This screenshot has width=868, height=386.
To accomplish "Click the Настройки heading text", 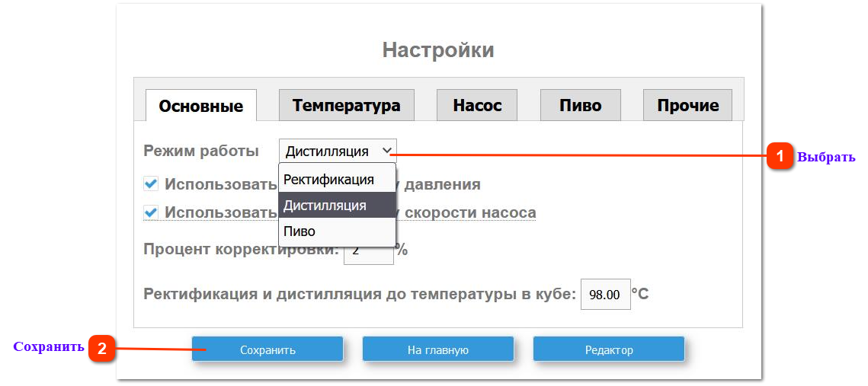I will [438, 51].
